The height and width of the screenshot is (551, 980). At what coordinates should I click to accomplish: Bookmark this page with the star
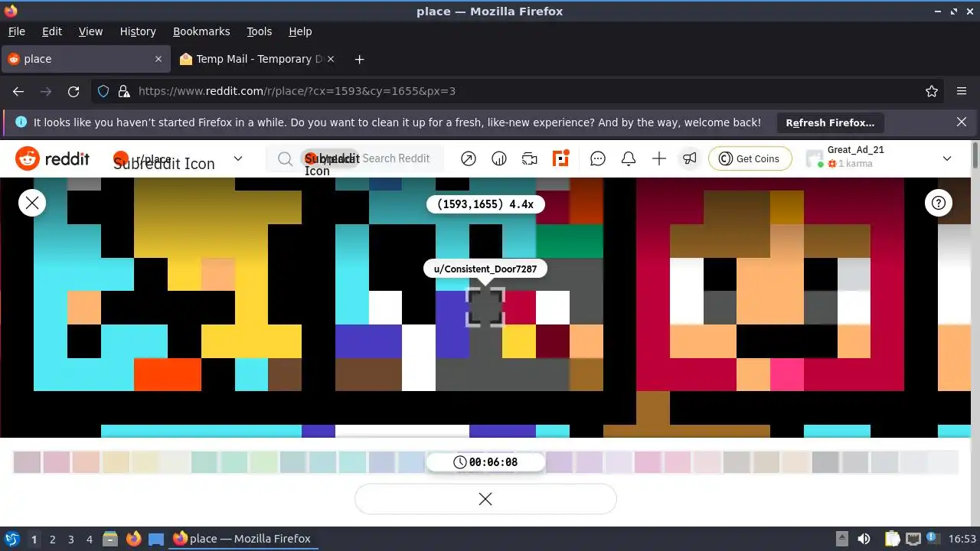click(932, 91)
